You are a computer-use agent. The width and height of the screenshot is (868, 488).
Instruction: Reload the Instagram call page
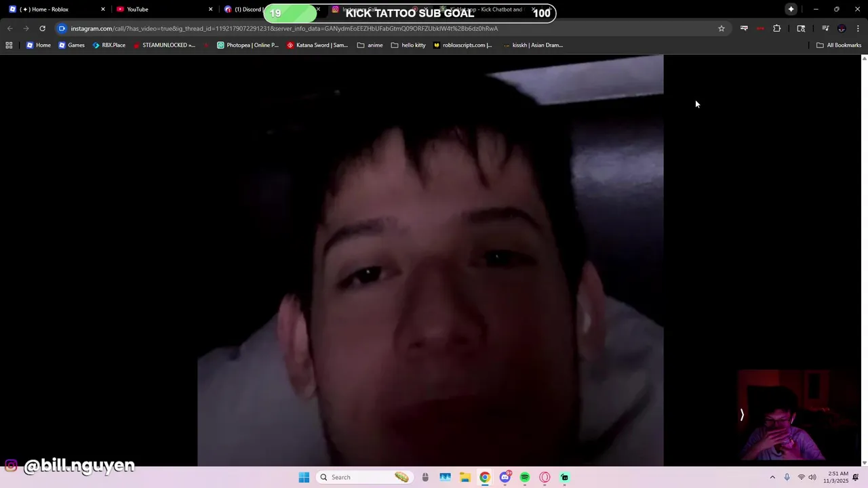(42, 28)
